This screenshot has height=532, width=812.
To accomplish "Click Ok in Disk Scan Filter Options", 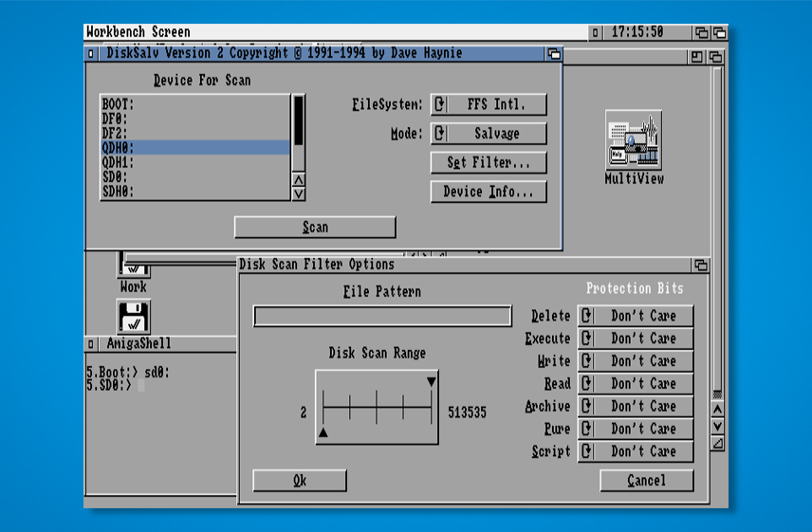I will [300, 481].
